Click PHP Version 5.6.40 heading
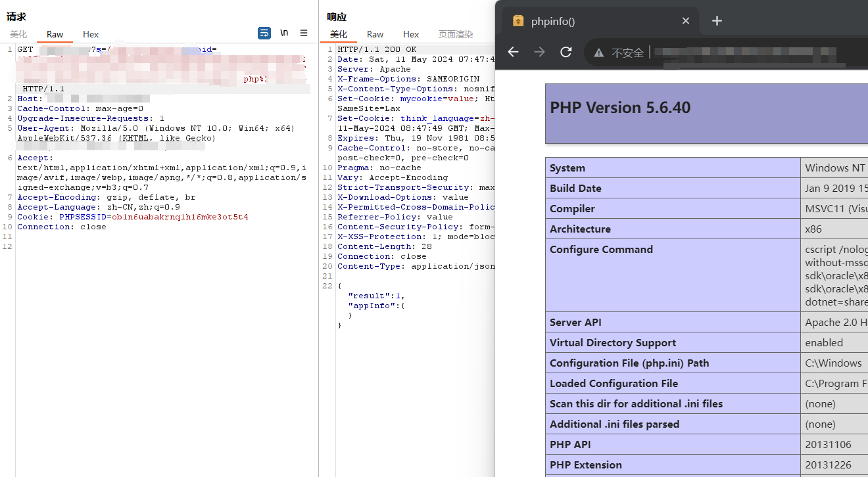Viewport: 868px width, 477px height. click(x=620, y=108)
